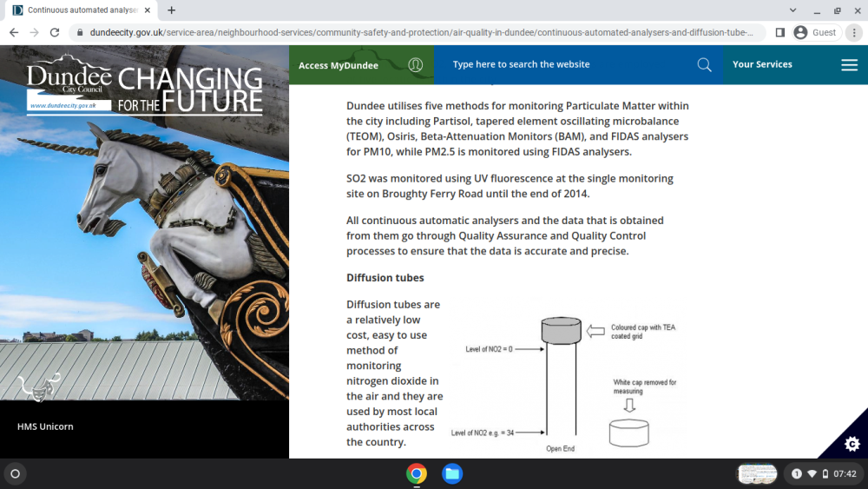868x489 pixels.
Task: Open the Chrome three-dot menu
Action: click(854, 33)
